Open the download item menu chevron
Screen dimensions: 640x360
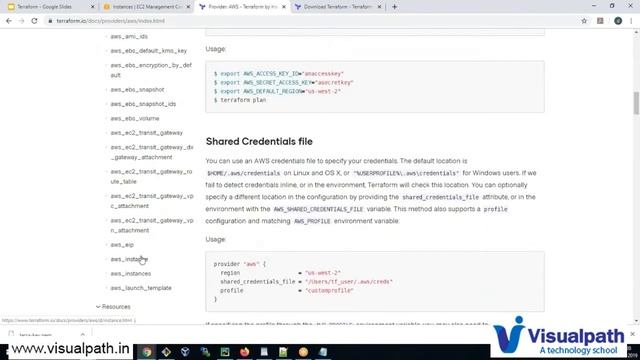point(83,335)
